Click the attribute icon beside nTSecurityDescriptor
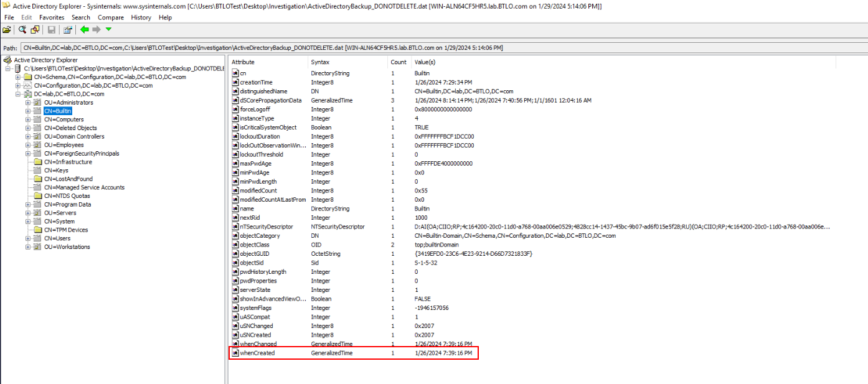868x384 pixels. tap(235, 227)
